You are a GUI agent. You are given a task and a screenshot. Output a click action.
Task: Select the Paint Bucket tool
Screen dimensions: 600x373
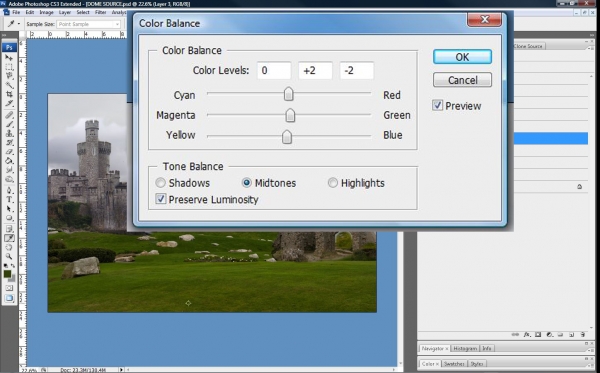[9, 161]
